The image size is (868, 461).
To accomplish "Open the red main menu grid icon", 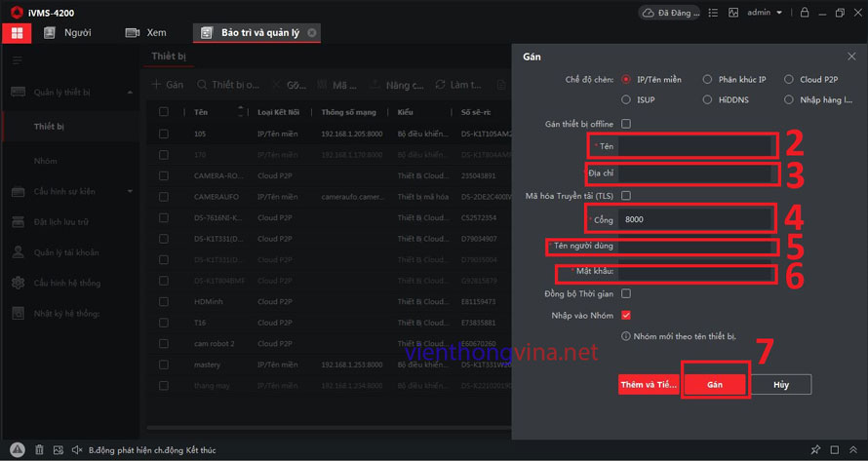I will 16,32.
